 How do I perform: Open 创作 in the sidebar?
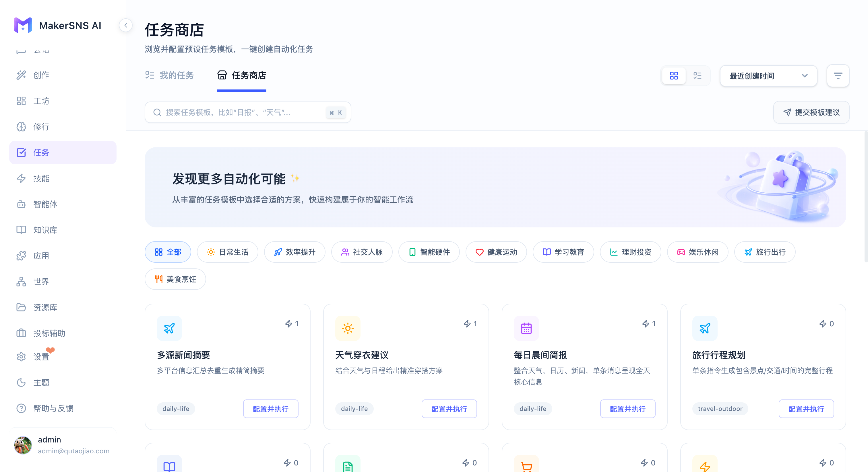tap(63, 75)
